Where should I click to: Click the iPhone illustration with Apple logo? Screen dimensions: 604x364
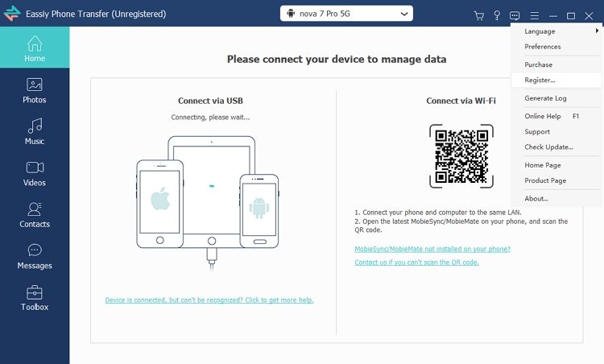pos(160,204)
